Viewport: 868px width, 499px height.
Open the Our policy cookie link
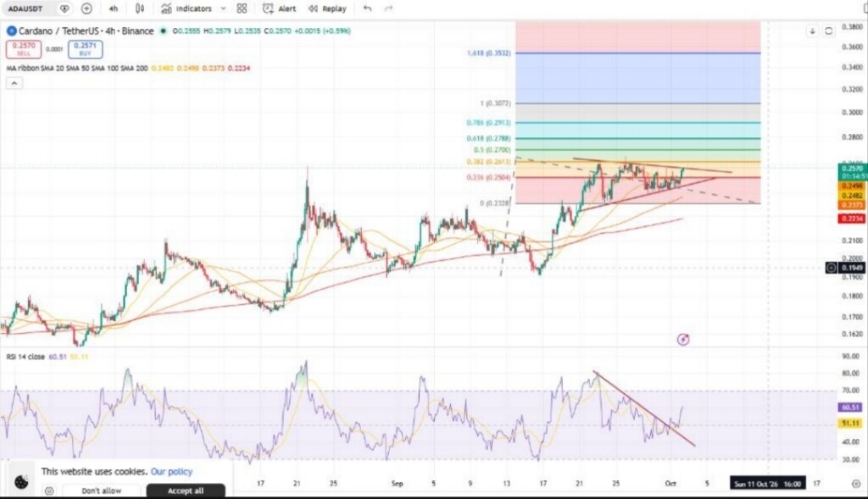[x=171, y=471]
